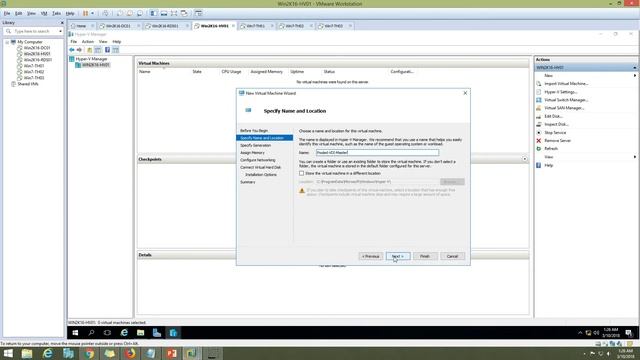Switch to the Home tab
Viewport: 640px width, 360px height.
81,26
